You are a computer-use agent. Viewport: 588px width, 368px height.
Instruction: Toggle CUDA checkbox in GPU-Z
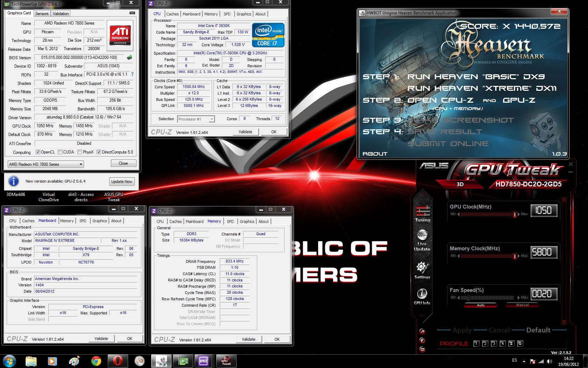[60, 152]
